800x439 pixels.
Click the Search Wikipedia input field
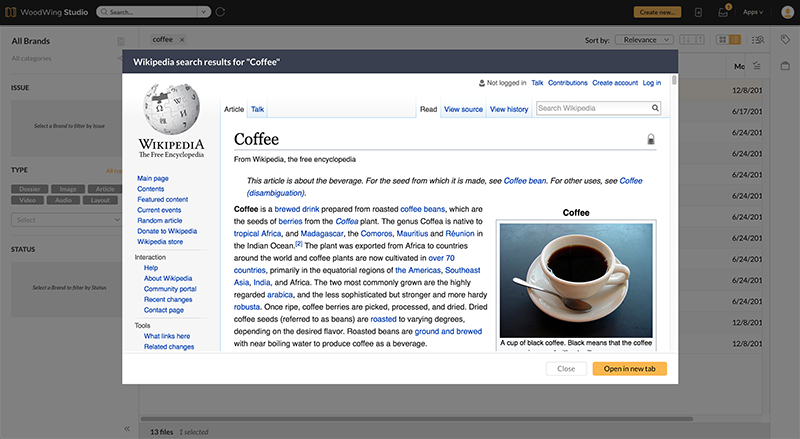point(592,108)
